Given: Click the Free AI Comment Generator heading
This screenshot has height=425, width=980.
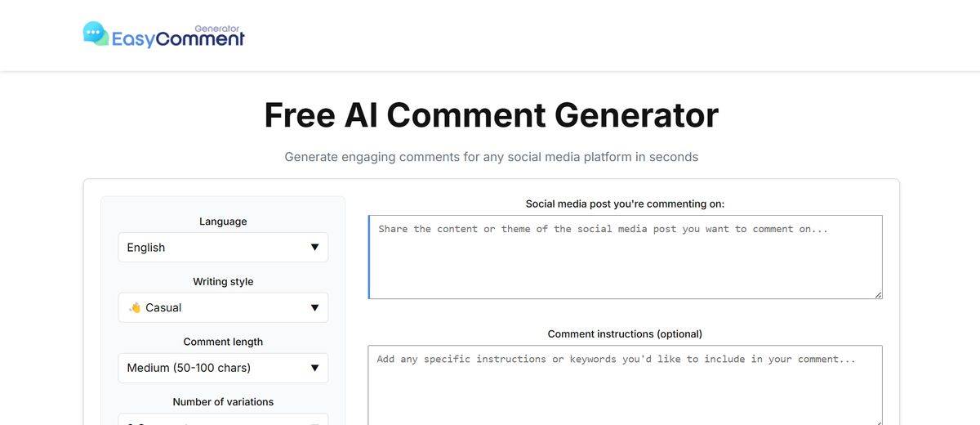Looking at the screenshot, I should tap(491, 115).
